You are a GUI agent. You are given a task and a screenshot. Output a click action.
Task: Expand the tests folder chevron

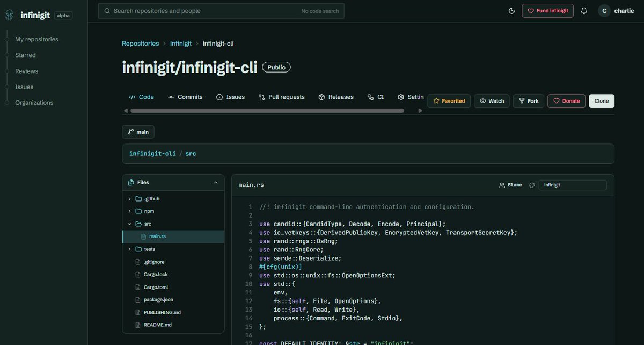(x=129, y=249)
